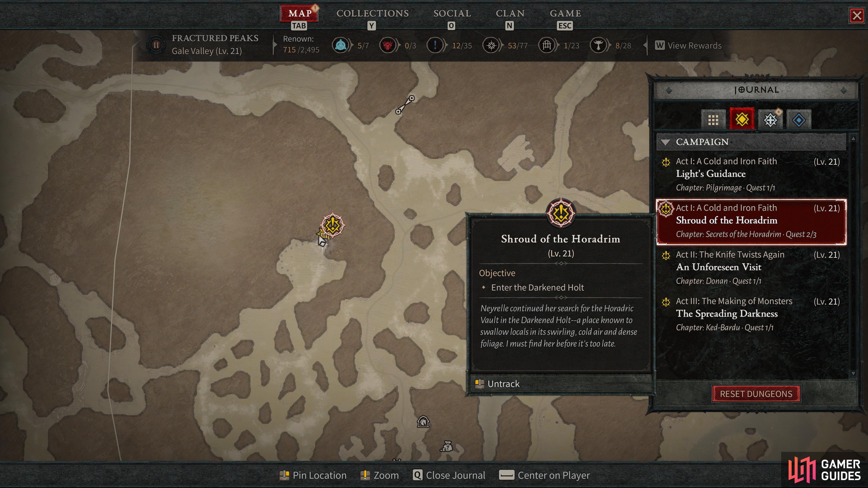Select the blue diamond side quests filter
The image size is (868, 488).
[799, 120]
